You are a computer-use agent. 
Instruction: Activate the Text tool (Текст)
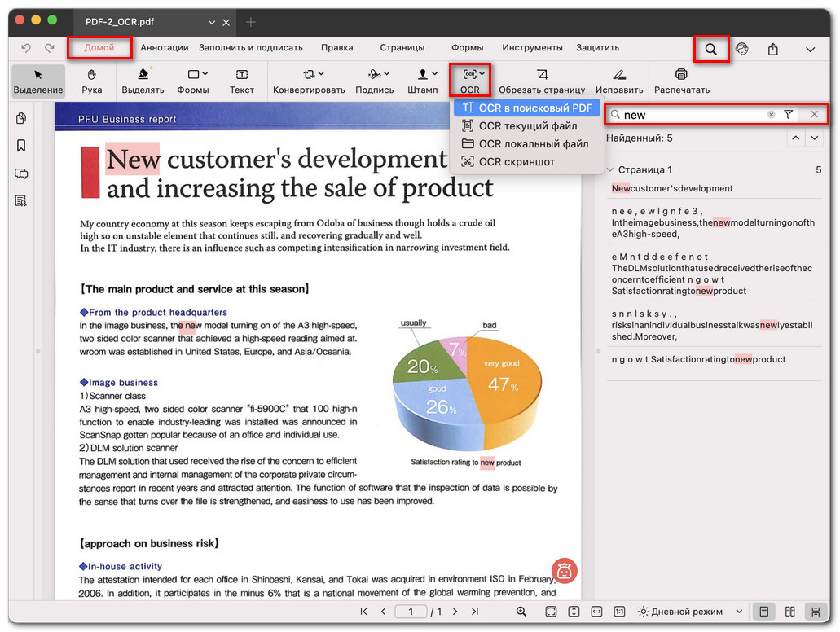(x=241, y=80)
